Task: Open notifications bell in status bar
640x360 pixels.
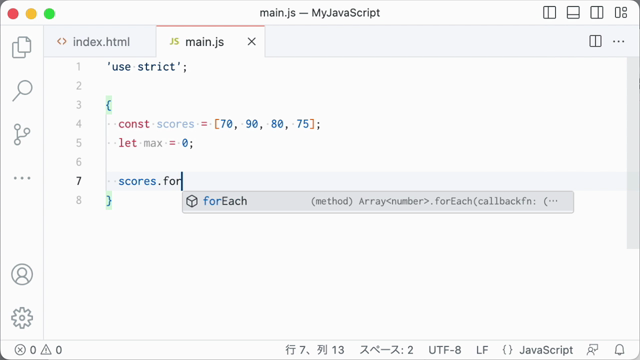Action: 620,350
